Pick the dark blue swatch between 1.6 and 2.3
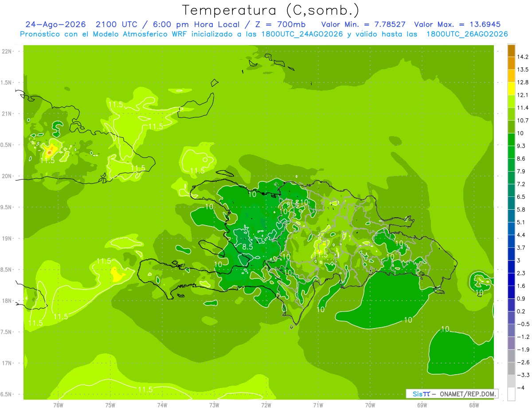The height and width of the screenshot is (411, 532). point(511,279)
